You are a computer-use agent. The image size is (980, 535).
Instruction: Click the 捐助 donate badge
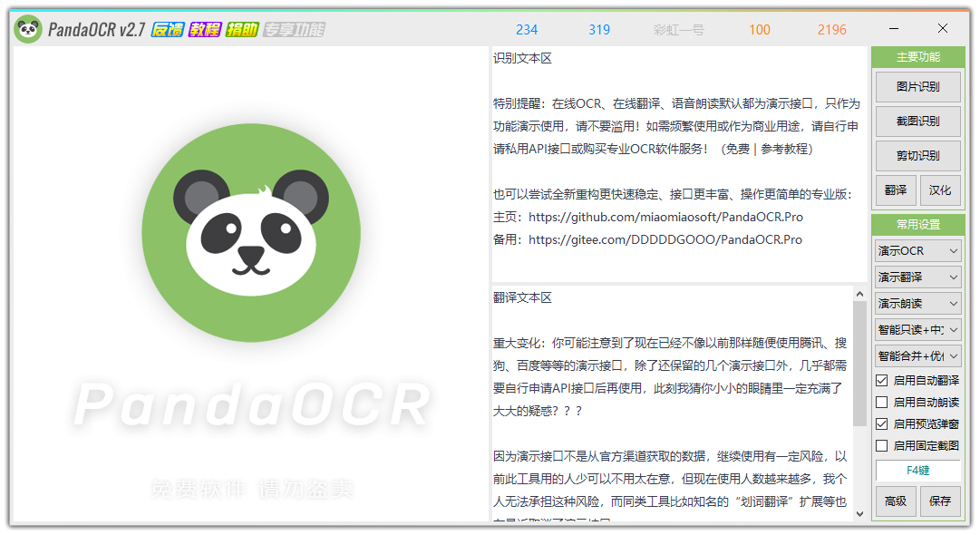(241, 30)
